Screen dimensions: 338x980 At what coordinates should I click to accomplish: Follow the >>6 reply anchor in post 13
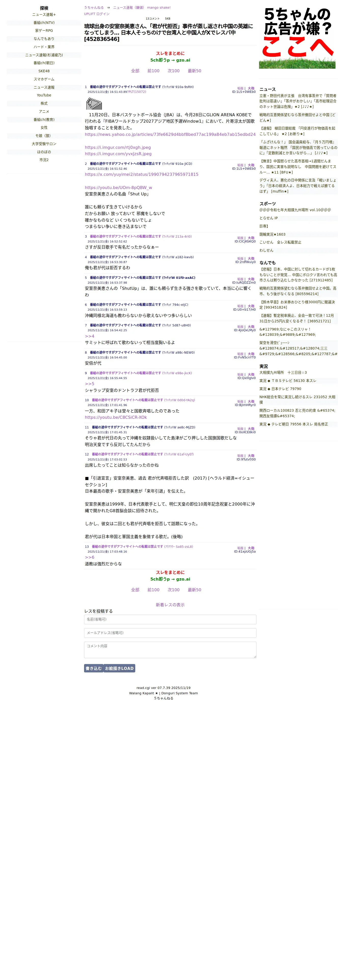click(x=90, y=557)
